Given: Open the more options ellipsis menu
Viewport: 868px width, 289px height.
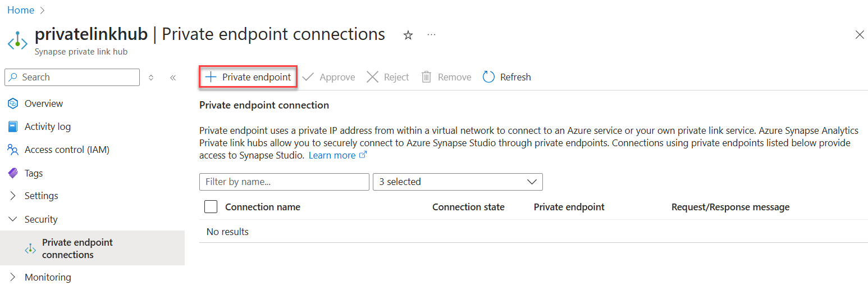Looking at the screenshot, I should (431, 35).
